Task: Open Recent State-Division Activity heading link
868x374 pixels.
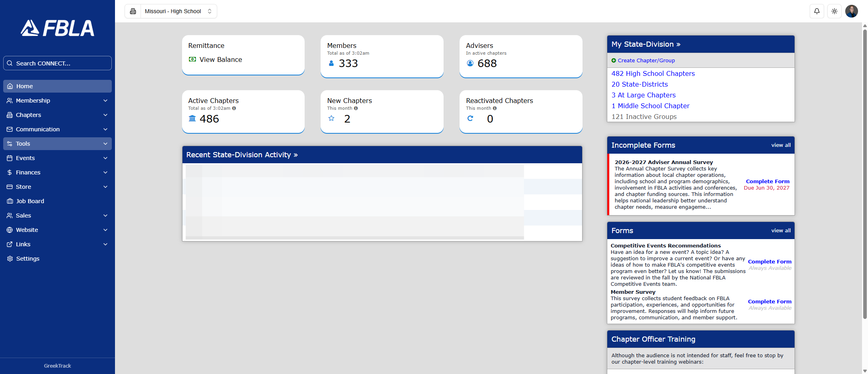Action: click(242, 155)
